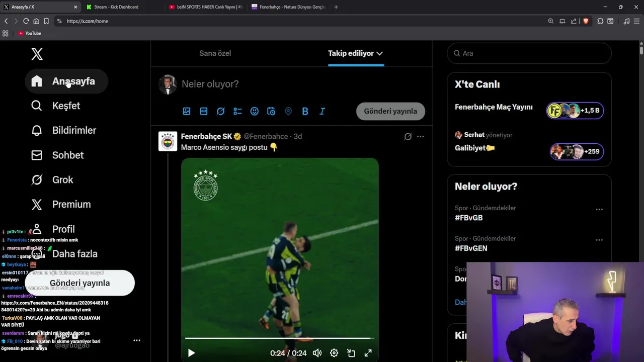Screen dimensions: 644x362
Task: Toggle bold text formatting
Action: point(305,111)
